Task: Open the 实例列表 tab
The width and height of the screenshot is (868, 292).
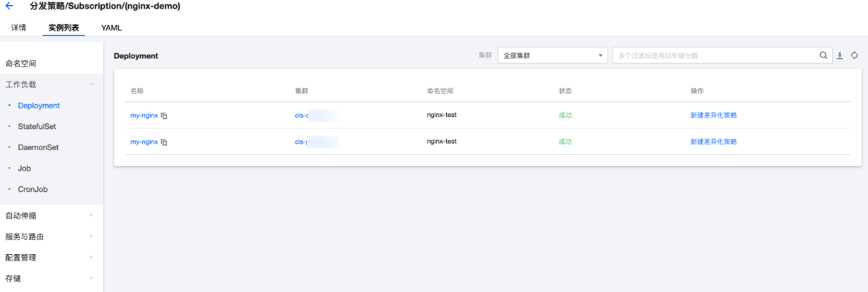Action: (x=64, y=28)
